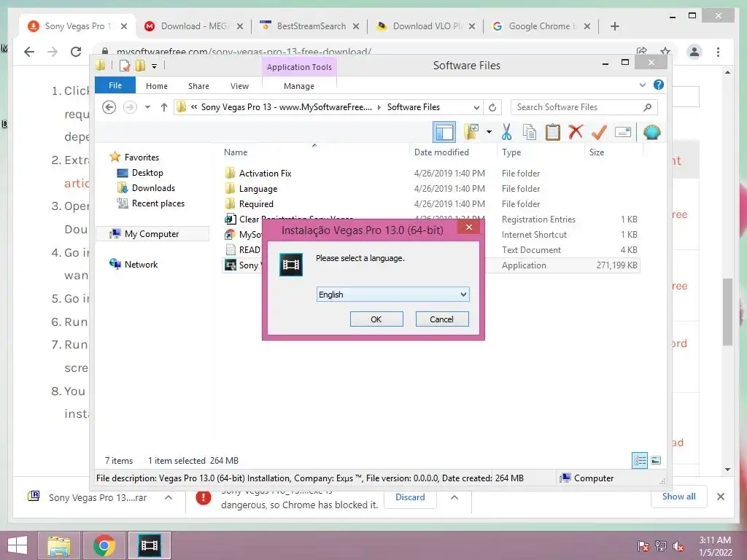Click the Classic Shell settings shell icon
The width and height of the screenshot is (747, 560).
click(x=651, y=132)
